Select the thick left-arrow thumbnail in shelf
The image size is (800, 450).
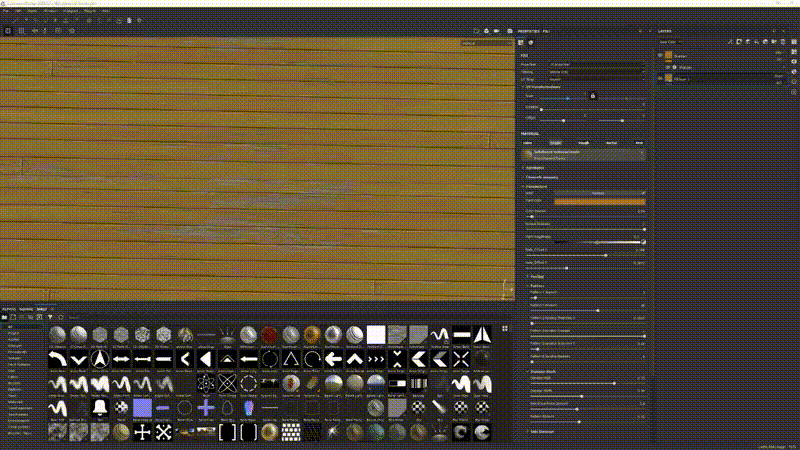[333, 359]
